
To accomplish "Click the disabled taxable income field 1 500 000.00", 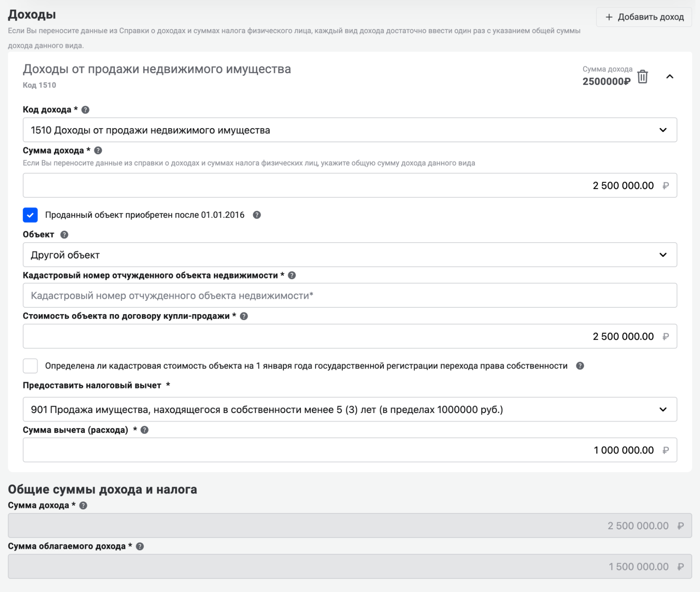I will [350, 566].
